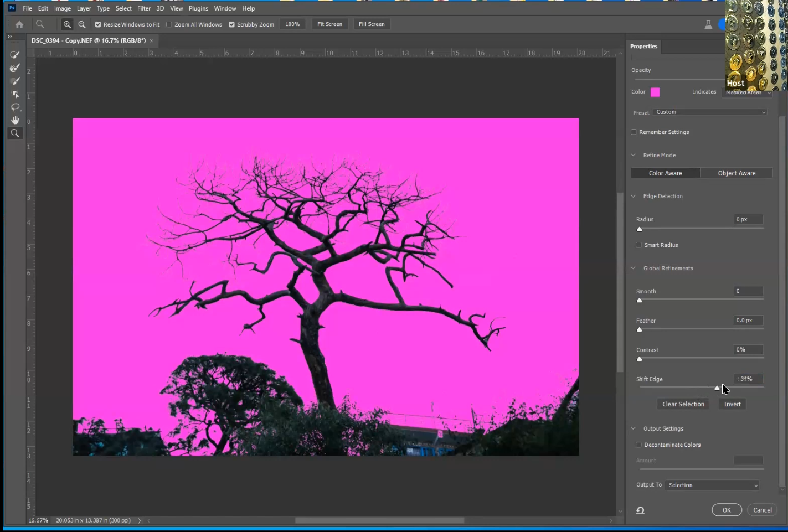Select the Refine Edge Brush tool
788x532 pixels.
[x=15, y=68]
